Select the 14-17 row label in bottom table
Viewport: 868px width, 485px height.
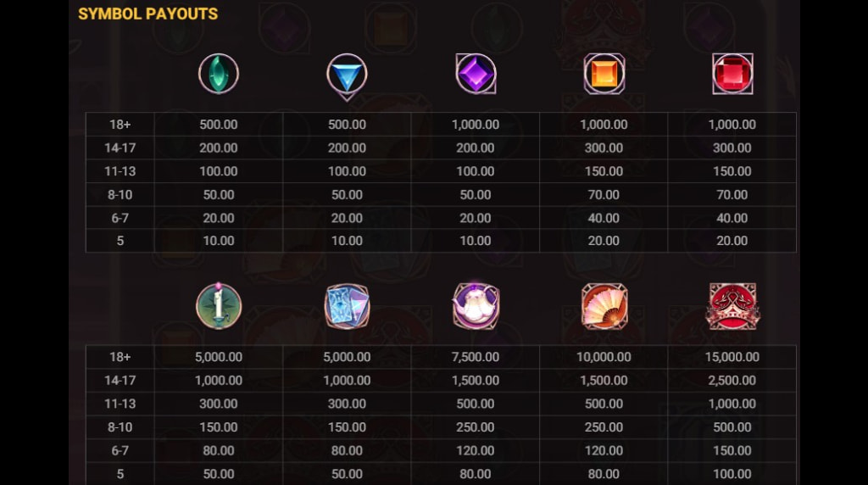pyautogui.click(x=120, y=381)
